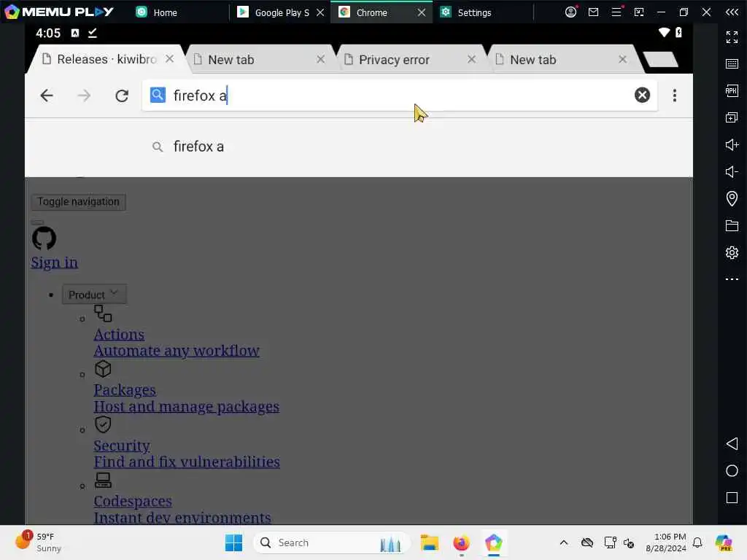The height and width of the screenshot is (560, 747).
Task: Click inside the address bar field
Action: [399, 96]
